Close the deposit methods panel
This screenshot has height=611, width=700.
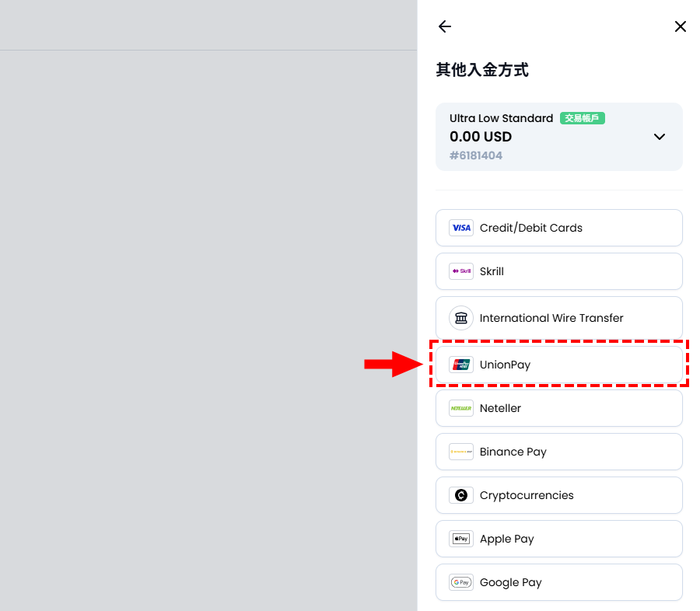pos(680,26)
